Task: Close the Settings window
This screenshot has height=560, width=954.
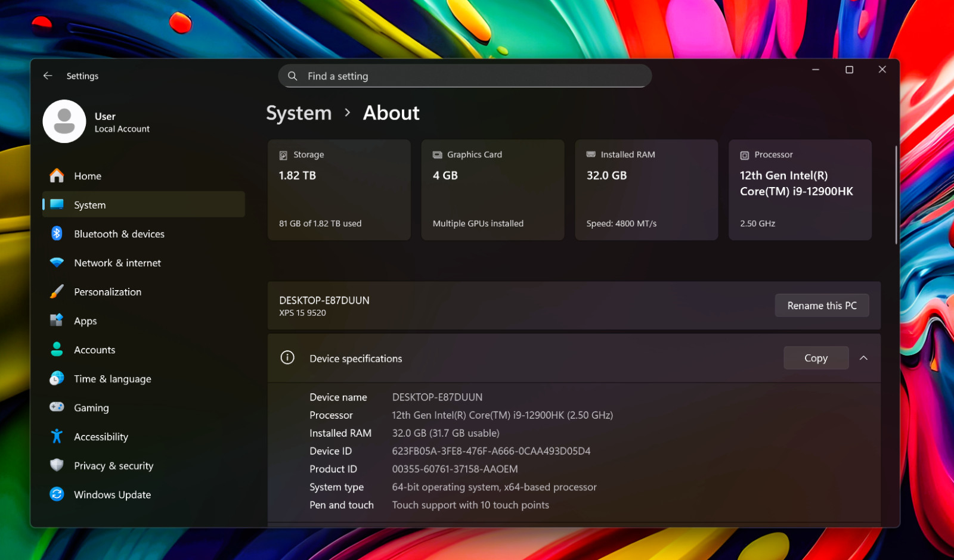Action: coord(882,70)
